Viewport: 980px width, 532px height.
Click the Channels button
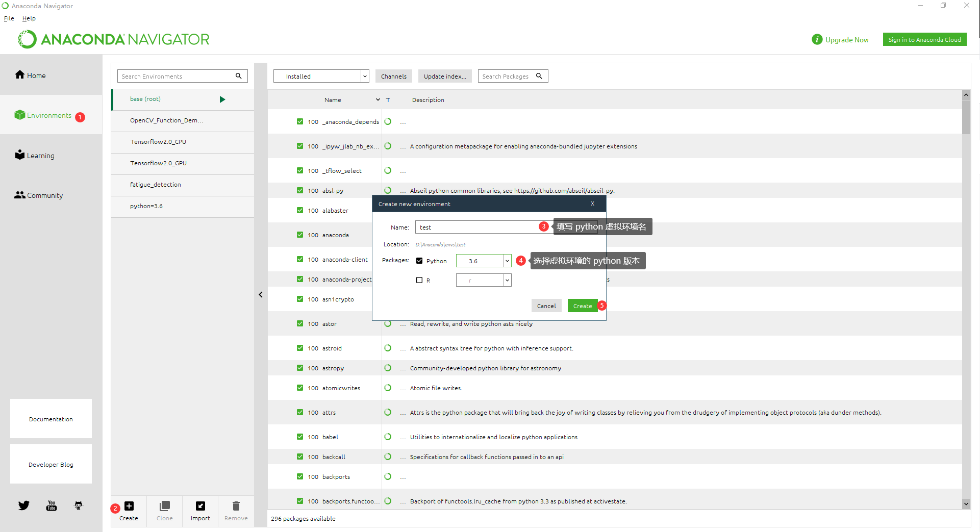point(394,76)
